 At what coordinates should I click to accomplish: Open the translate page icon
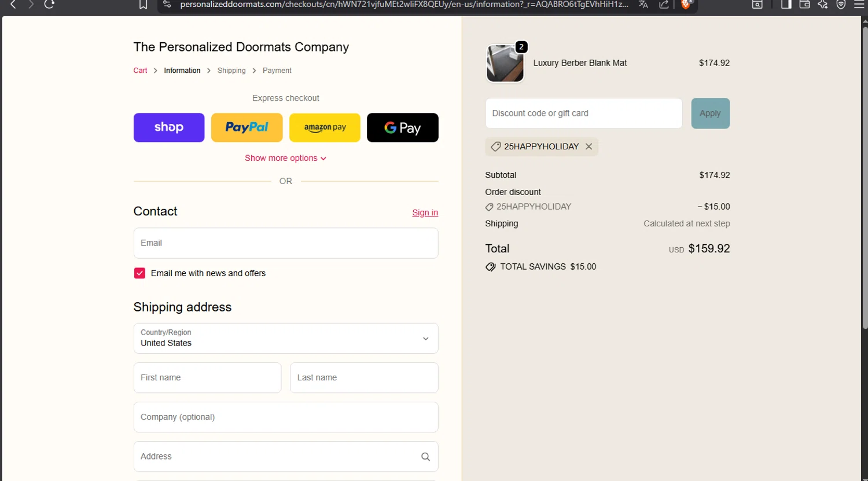pos(643,5)
